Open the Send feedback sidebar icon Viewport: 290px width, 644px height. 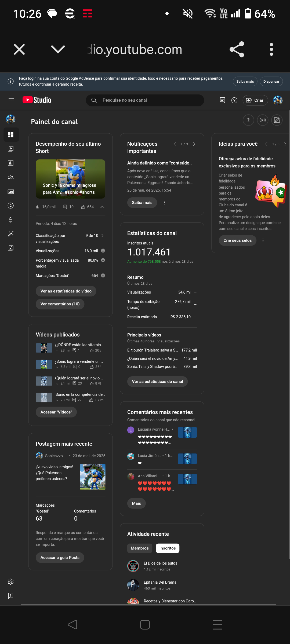(x=11, y=596)
